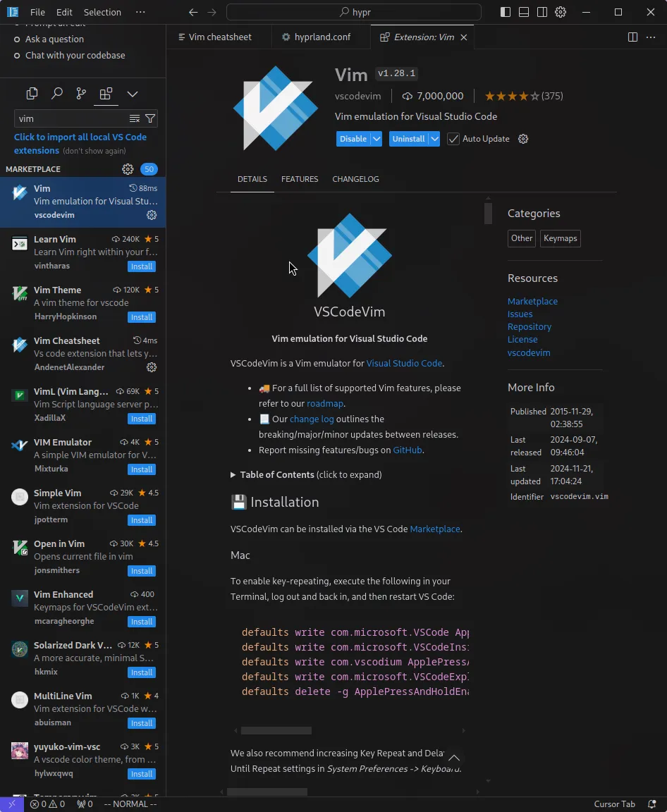Click manage gear on Vim Cheatsheet extension
Image resolution: width=667 pixels, height=812 pixels.
pos(151,367)
